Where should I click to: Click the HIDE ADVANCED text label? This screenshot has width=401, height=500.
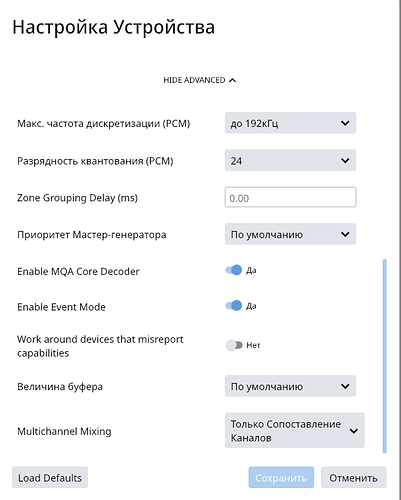click(x=194, y=80)
